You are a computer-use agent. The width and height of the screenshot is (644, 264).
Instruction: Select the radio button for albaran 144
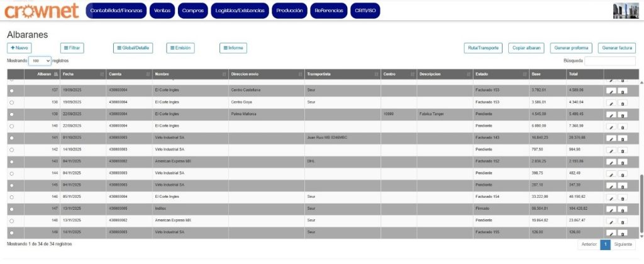[x=11, y=173]
